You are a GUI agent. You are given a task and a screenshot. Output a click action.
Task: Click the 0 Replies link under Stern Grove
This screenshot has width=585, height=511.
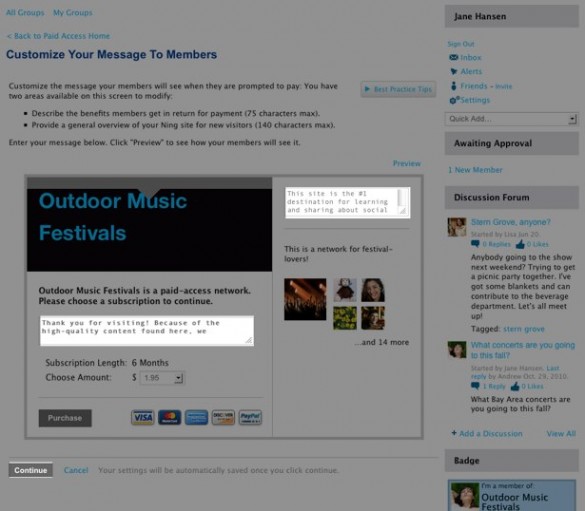coord(496,244)
